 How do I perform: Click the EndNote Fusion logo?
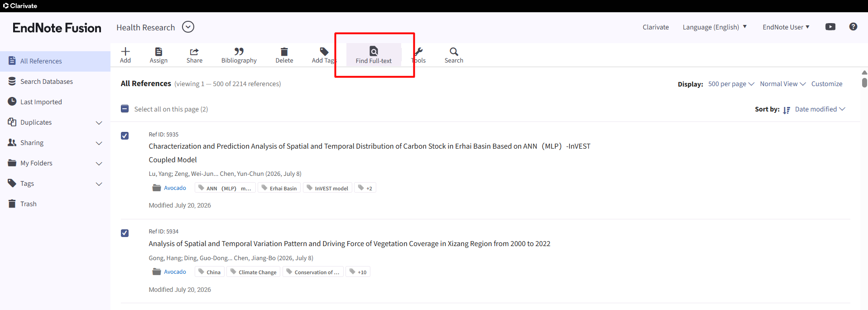tap(57, 28)
